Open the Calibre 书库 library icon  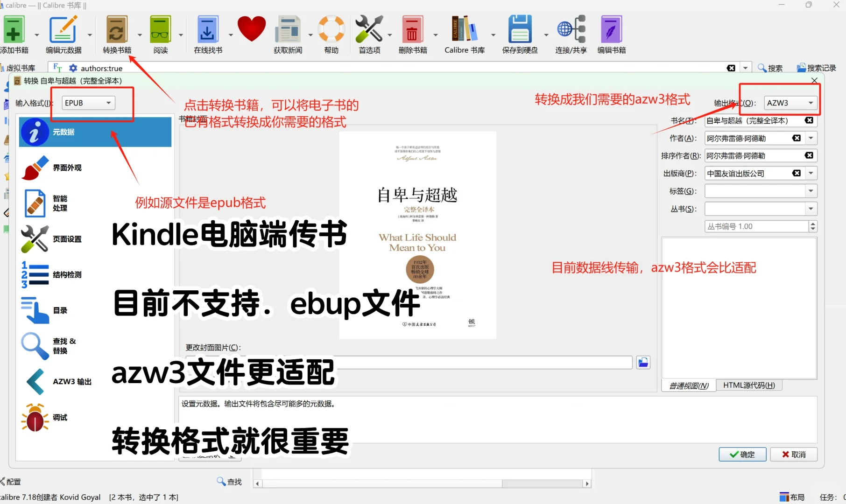coord(464,30)
